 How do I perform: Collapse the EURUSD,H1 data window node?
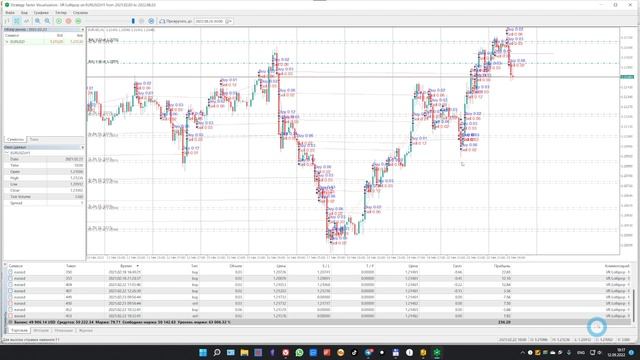coord(7,153)
